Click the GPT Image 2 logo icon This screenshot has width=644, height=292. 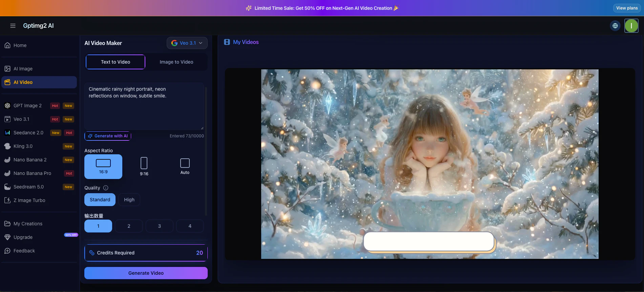7,106
